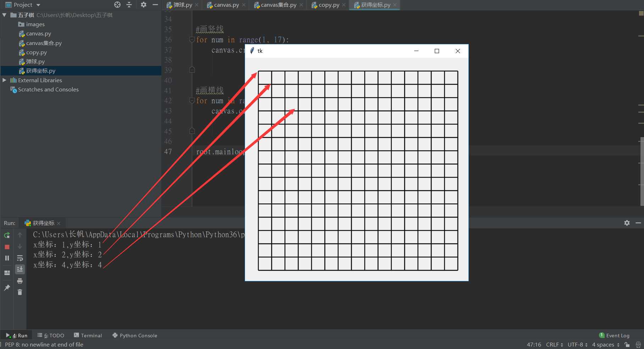Click the print icon in the Run panel

20,281
